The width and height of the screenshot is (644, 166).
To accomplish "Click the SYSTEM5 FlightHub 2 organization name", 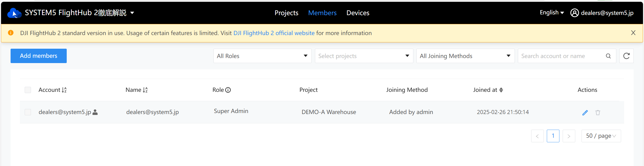I will click(x=76, y=13).
